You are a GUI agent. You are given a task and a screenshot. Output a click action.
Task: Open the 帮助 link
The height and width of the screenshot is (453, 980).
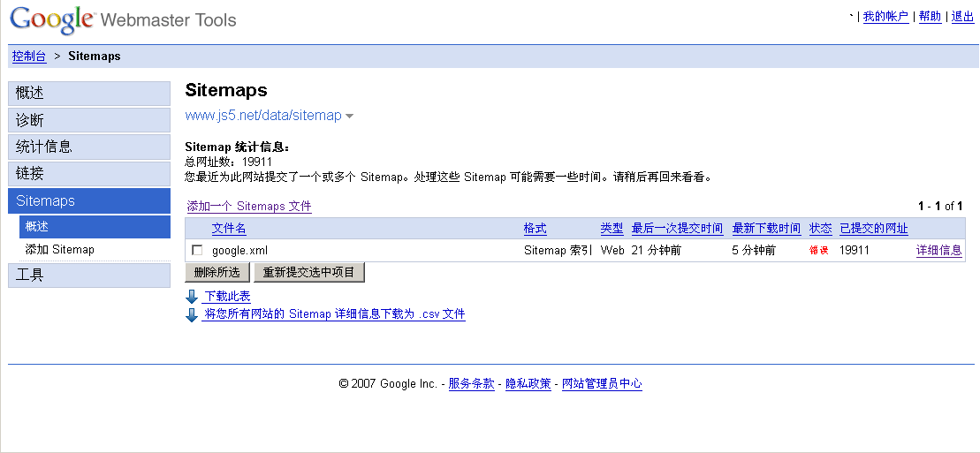pos(930,17)
